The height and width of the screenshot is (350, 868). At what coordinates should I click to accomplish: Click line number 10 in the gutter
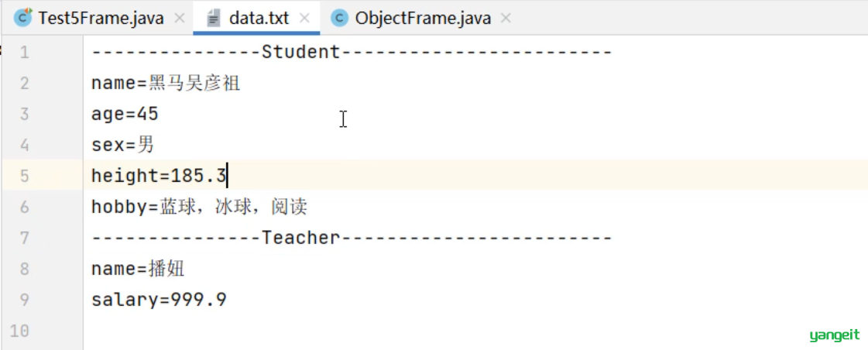pyautogui.click(x=19, y=331)
